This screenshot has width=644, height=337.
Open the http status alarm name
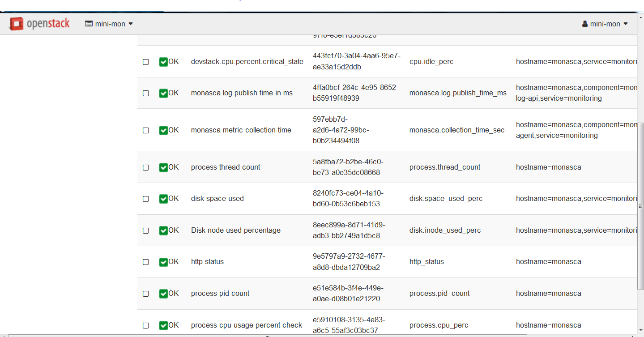click(207, 262)
